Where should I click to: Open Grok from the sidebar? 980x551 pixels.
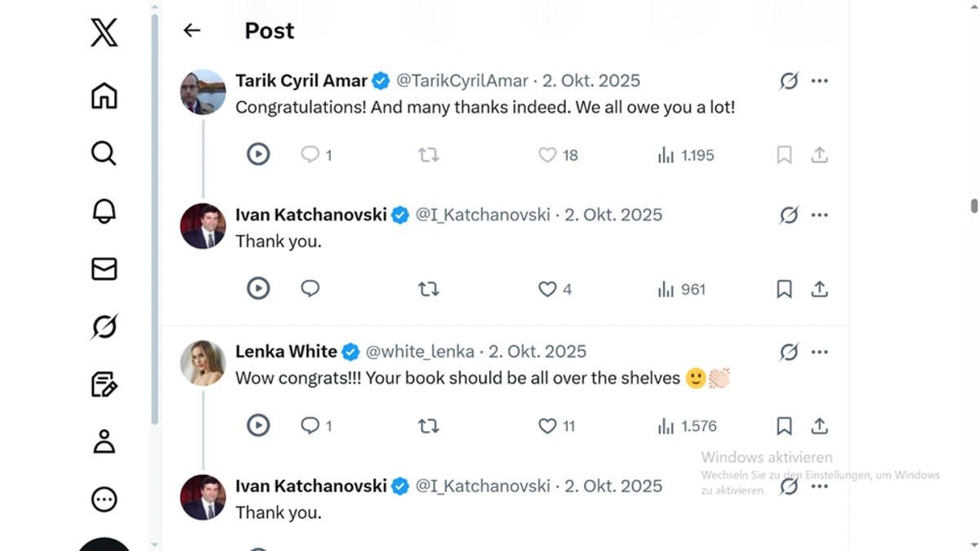point(104,327)
